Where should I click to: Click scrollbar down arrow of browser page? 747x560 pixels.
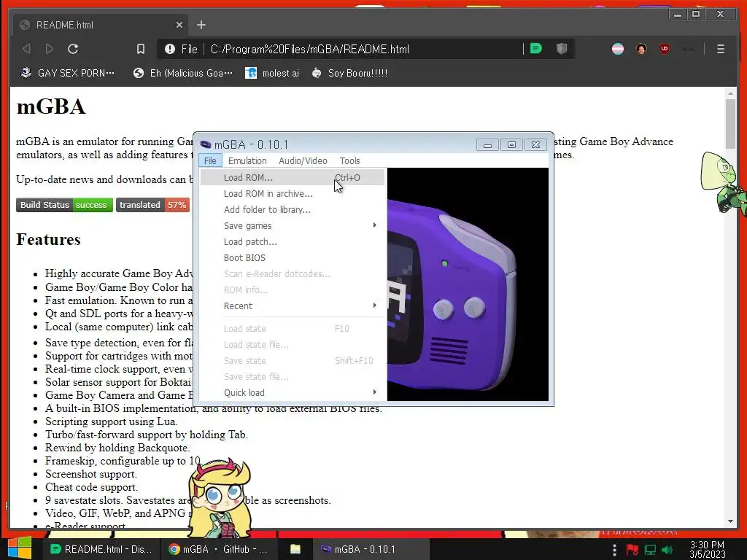(730, 521)
